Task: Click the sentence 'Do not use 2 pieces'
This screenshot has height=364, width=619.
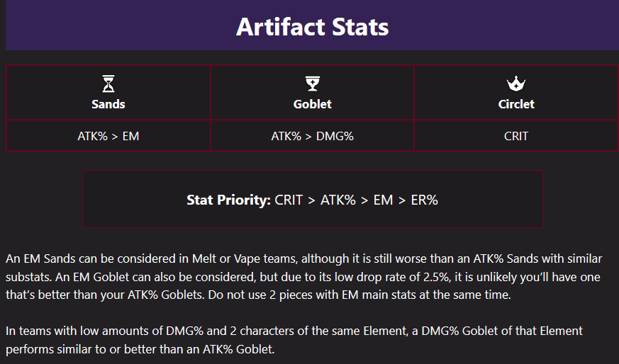Action: 359,295
